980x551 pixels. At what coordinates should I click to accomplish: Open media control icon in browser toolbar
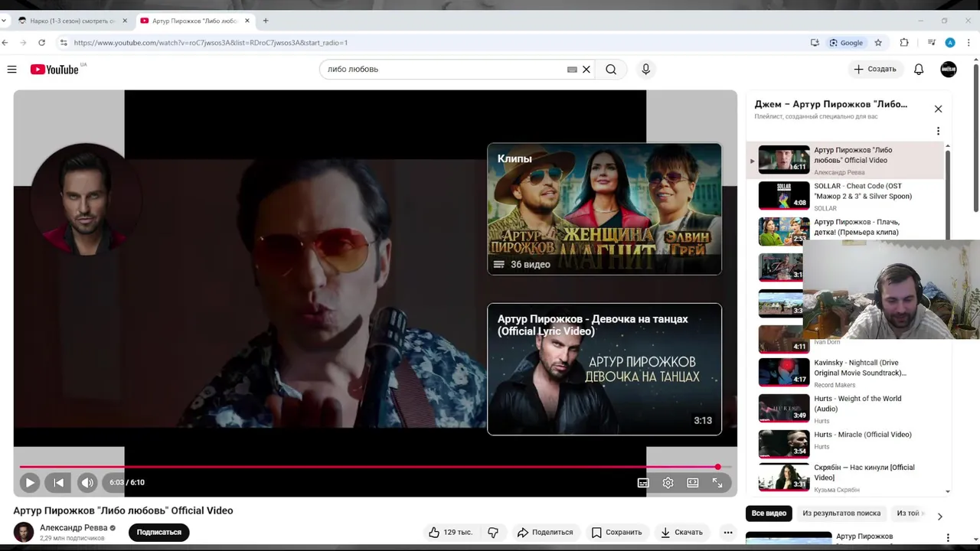tap(932, 43)
